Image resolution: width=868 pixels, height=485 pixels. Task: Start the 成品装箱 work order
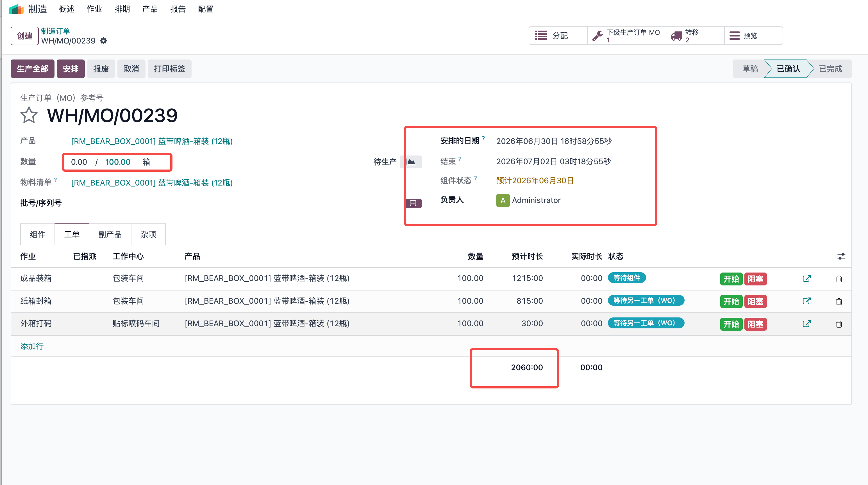(x=731, y=279)
